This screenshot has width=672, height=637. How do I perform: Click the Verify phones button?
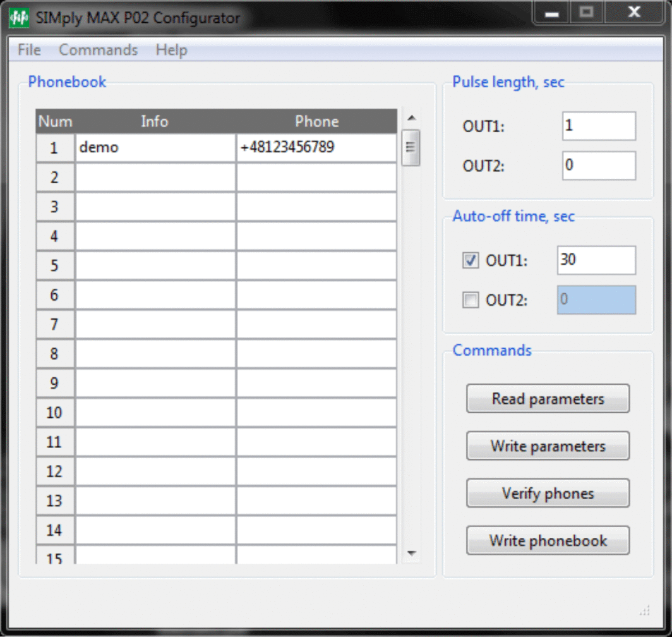tap(548, 493)
